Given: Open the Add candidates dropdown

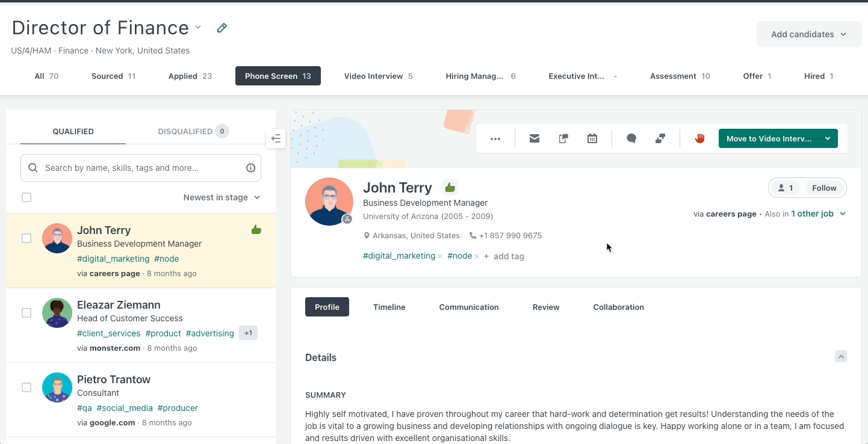Looking at the screenshot, I should click(x=808, y=34).
